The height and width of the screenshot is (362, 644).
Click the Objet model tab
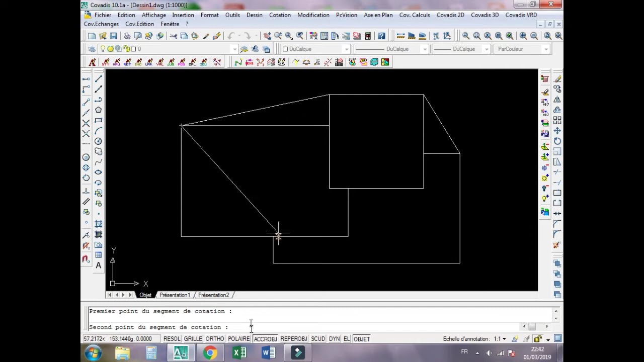[x=145, y=295]
